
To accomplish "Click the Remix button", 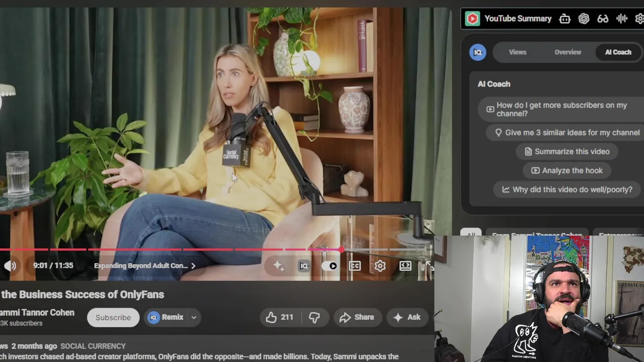I will (x=166, y=317).
